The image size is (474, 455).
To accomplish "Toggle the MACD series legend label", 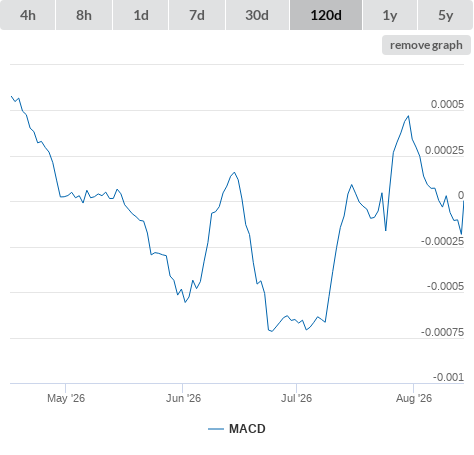I will click(x=247, y=429).
